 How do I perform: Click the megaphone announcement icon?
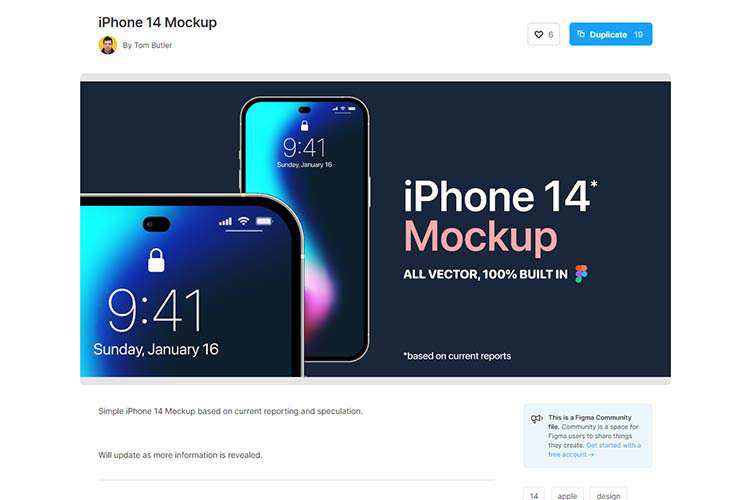coord(536,419)
